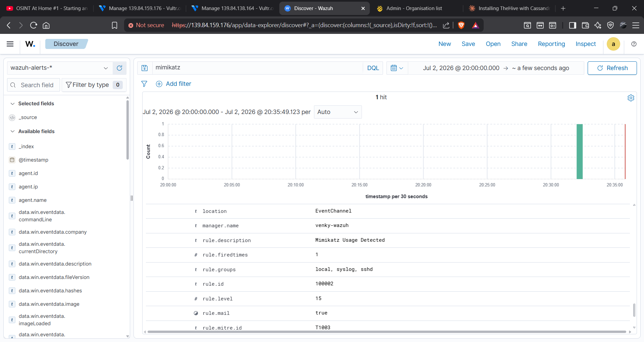Switch to Installing TheHive tab
Viewport: 644px width, 342px height.
(509, 8)
